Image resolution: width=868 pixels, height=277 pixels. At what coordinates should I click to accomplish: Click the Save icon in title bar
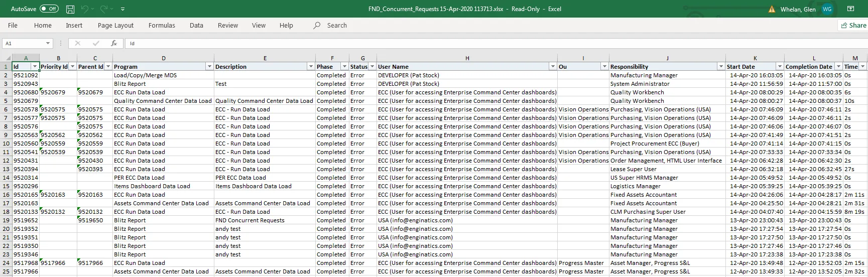[x=70, y=9]
